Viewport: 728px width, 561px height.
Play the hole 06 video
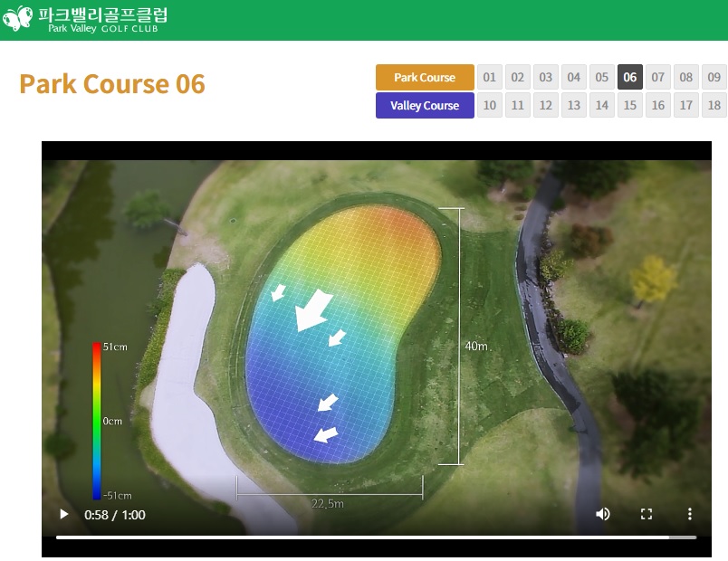pos(64,514)
